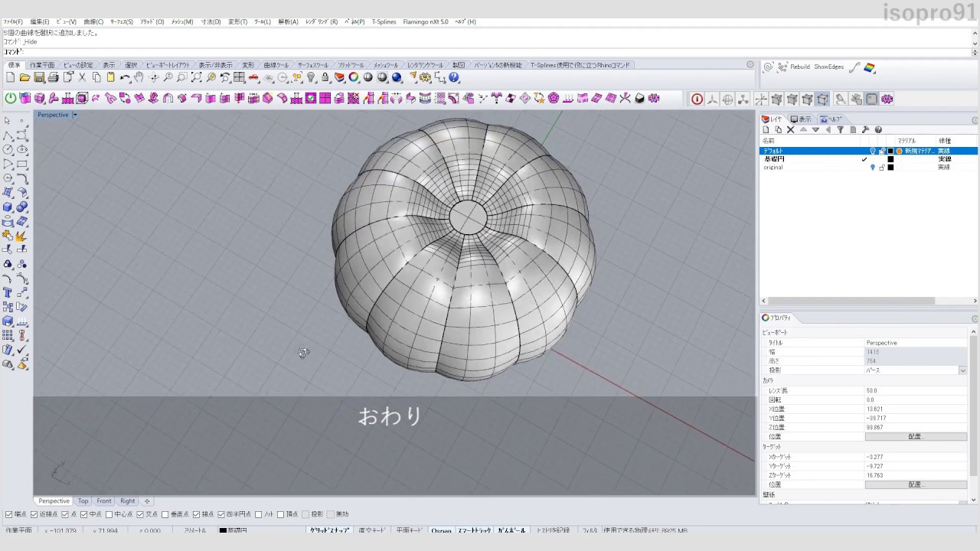This screenshot has width=980, height=551.
Task: Toggle the 端点 (End) osnap checkbox
Action: click(9, 514)
